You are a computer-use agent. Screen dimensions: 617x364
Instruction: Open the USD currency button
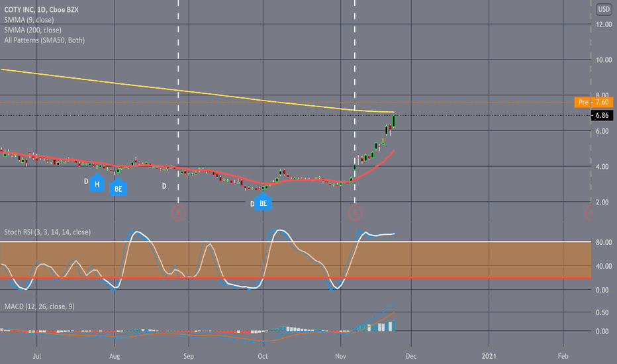tap(604, 9)
